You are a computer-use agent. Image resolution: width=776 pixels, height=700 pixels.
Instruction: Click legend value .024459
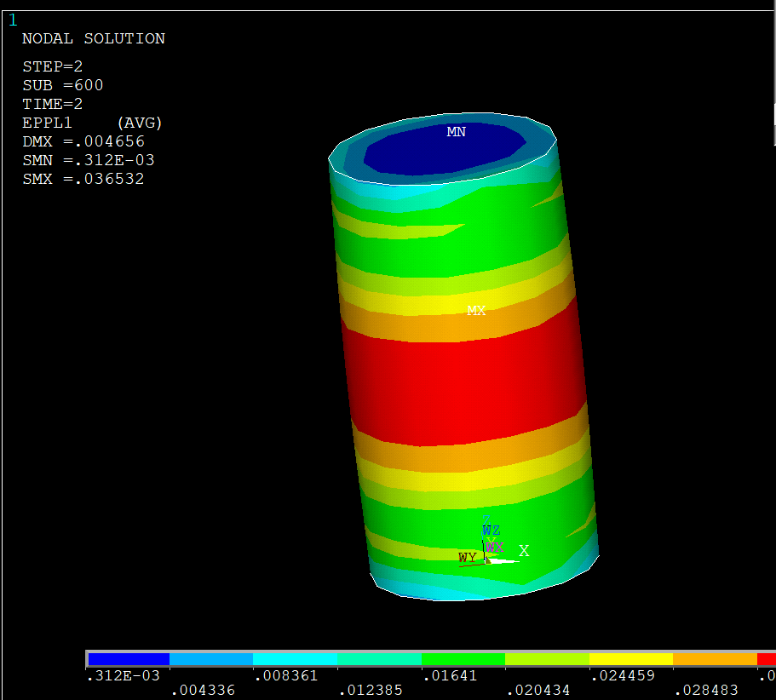tap(623, 676)
